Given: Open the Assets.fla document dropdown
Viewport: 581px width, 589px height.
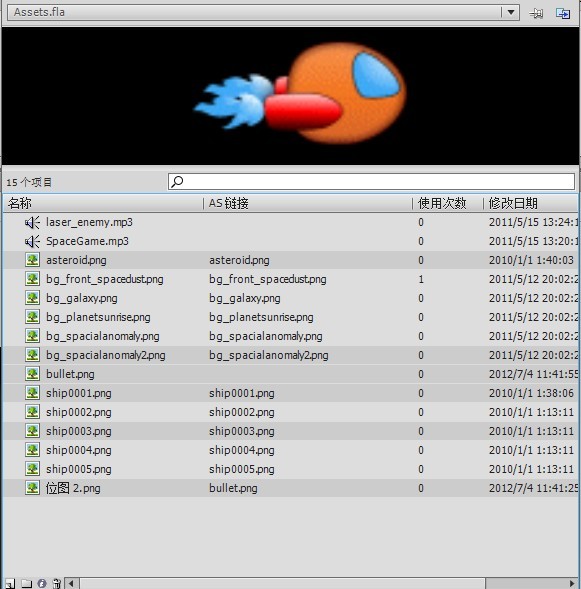Looking at the screenshot, I should pos(263,12).
